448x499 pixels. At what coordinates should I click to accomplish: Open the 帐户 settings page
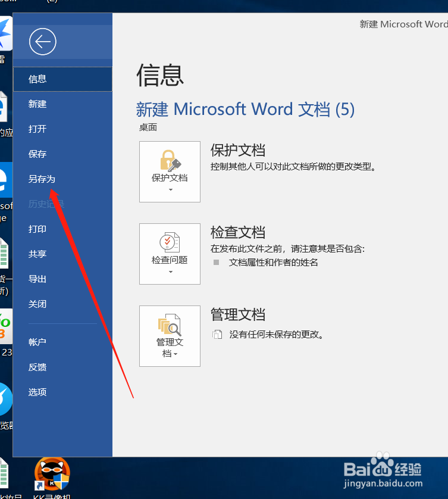62,342
